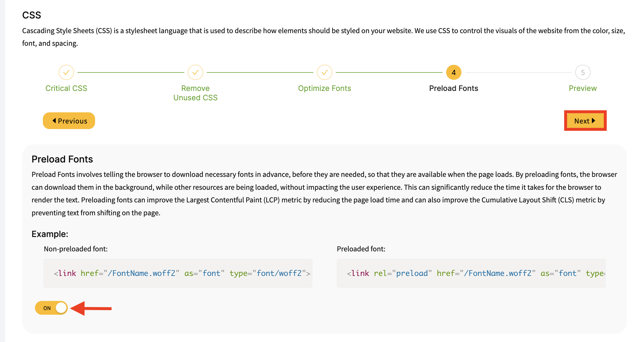Screen dimensions: 644x342
Task: Click the Optimize Fonts step checkmark circle
Action: [325, 72]
